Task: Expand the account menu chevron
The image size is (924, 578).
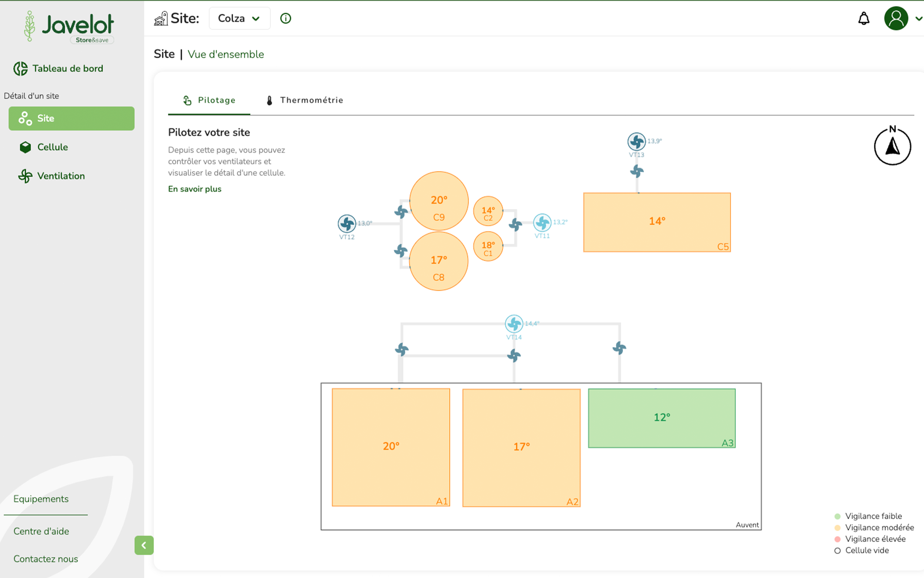Action: (x=919, y=18)
